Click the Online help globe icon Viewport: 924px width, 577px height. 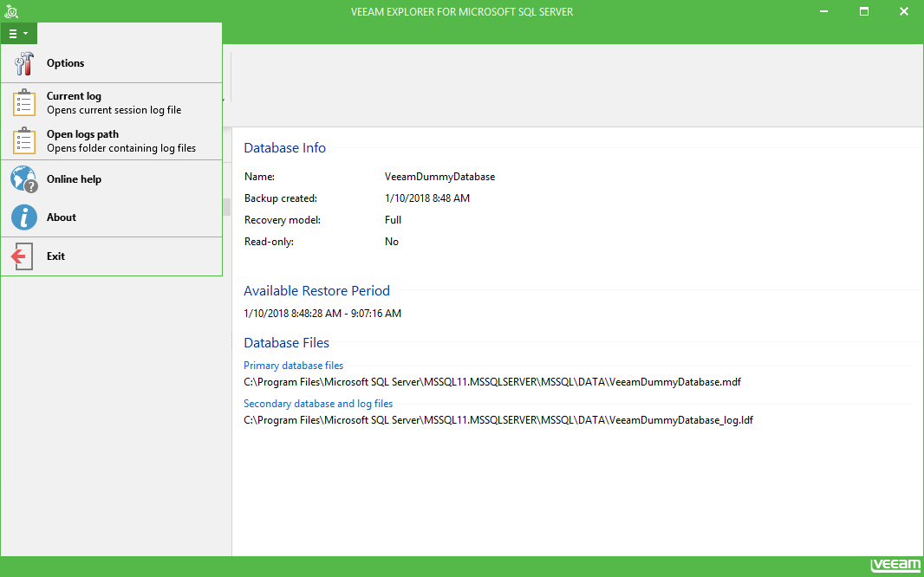click(24, 179)
